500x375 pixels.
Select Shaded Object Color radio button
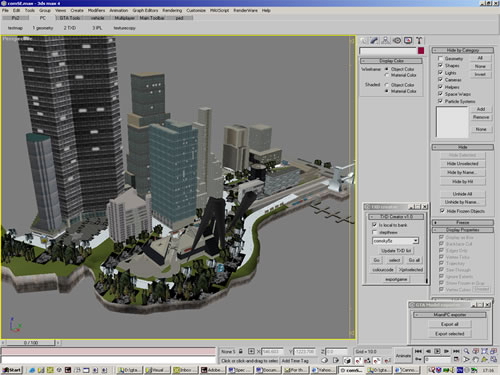[387, 85]
